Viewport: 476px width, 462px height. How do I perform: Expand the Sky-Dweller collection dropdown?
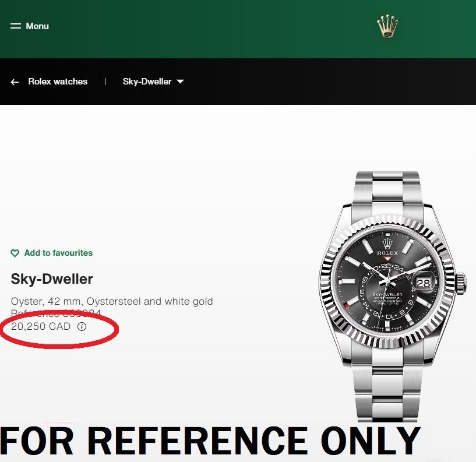153,82
